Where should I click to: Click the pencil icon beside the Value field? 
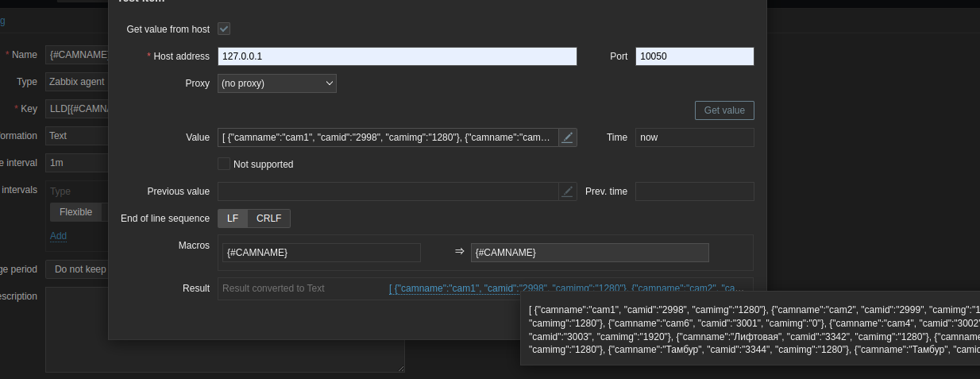pyautogui.click(x=567, y=137)
